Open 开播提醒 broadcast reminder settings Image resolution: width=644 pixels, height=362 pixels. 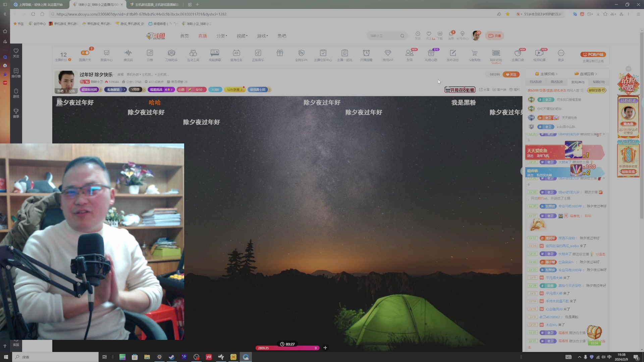tap(366, 55)
